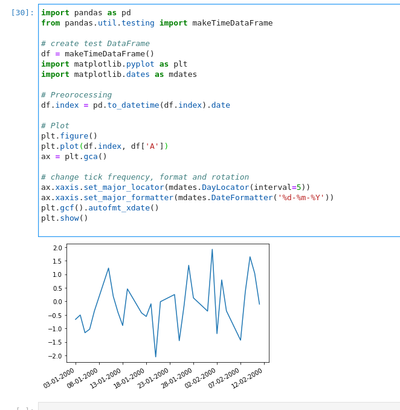This screenshot has width=400, height=410.
Task: Click the 12-02-2000 x-axis tick label
Action: click(x=247, y=378)
